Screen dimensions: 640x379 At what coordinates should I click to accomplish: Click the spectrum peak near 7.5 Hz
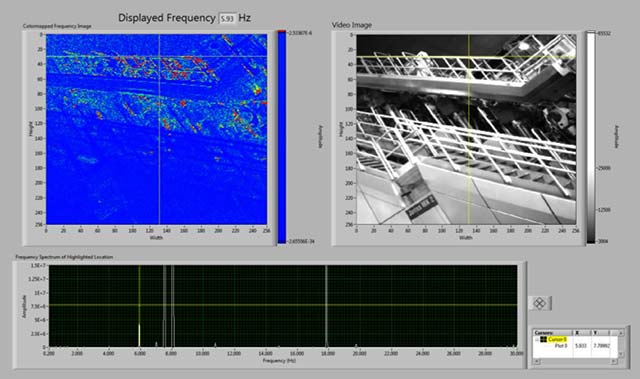[164, 306]
